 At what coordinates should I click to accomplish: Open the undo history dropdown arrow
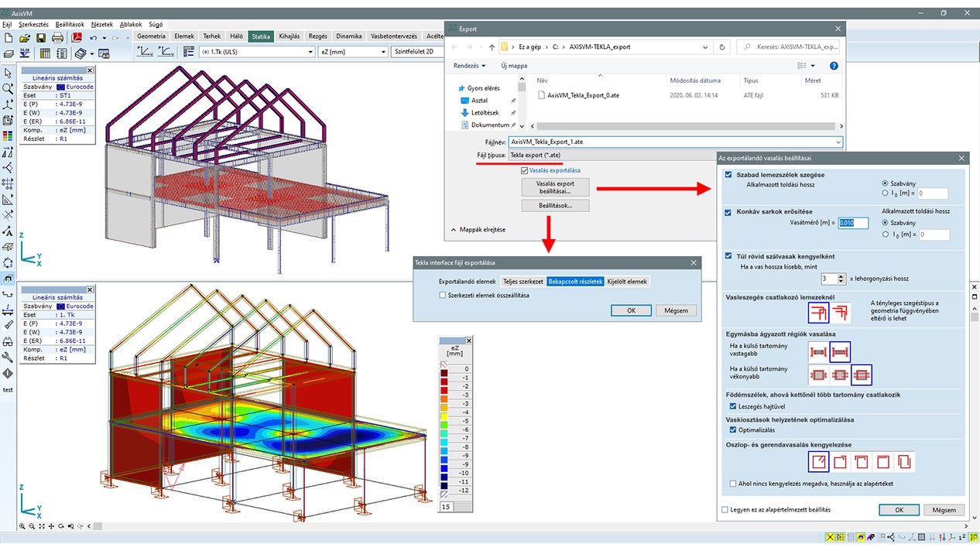click(103, 37)
